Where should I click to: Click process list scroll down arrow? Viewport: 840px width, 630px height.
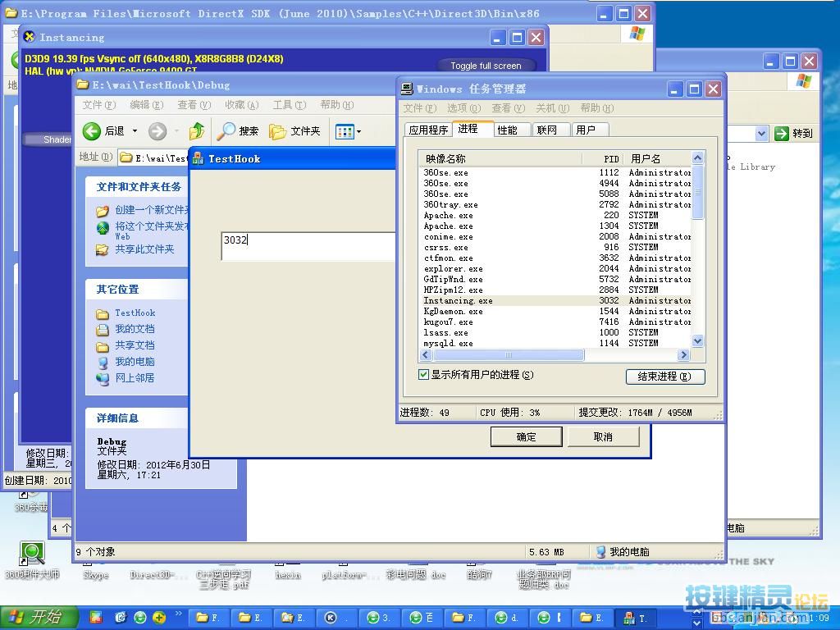pos(697,340)
